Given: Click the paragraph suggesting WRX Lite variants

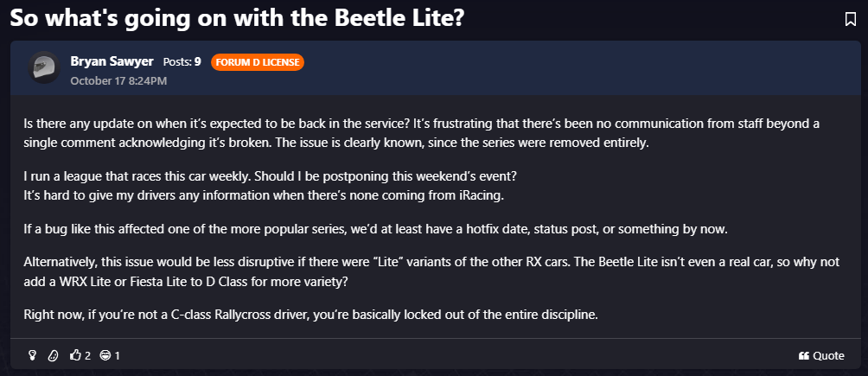Looking at the screenshot, I should (x=424, y=271).
